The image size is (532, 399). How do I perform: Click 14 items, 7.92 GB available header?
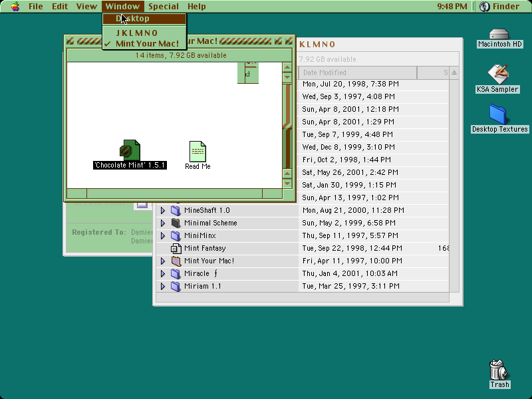point(180,55)
